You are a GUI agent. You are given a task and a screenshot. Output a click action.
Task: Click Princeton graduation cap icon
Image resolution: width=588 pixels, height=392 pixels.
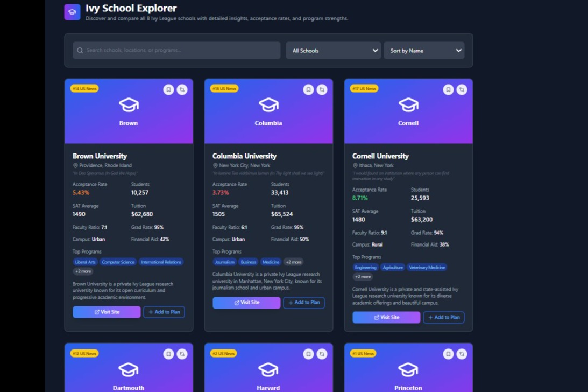(408, 369)
